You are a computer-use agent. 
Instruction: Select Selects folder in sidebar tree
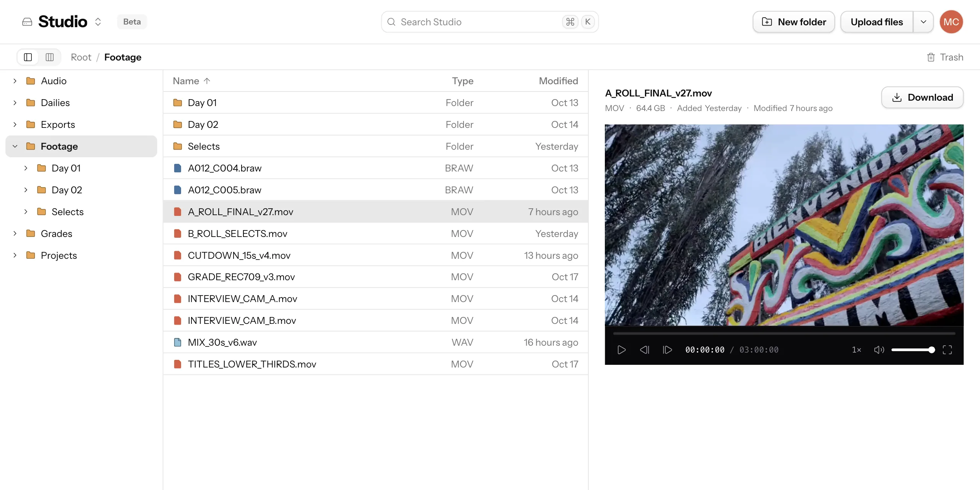(81, 212)
